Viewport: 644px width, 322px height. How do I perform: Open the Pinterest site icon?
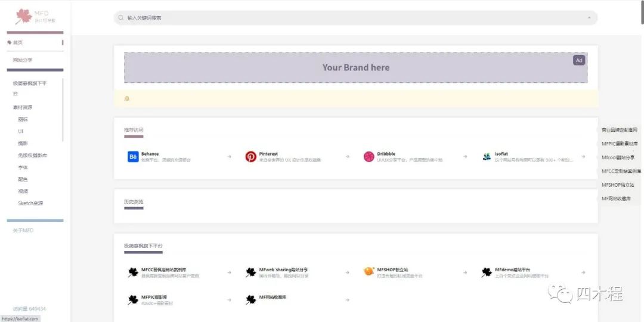pyautogui.click(x=251, y=157)
